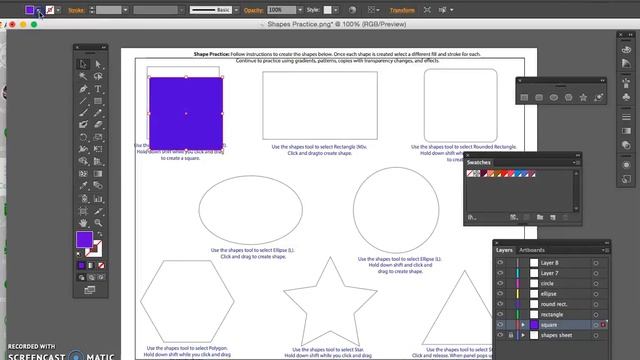The image size is (640, 360).
Task: Click the None red-slash swatch in Swatches
Action: tap(470, 173)
